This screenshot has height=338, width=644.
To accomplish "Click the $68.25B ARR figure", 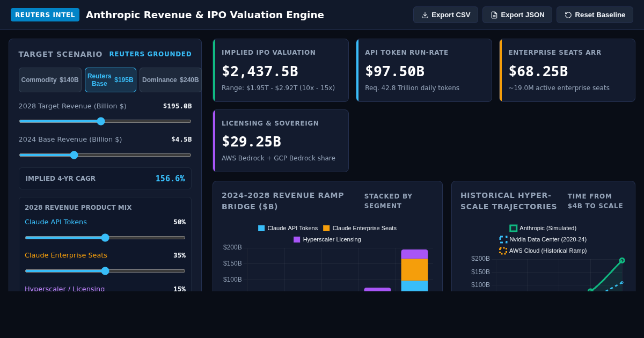I will point(538,71).
